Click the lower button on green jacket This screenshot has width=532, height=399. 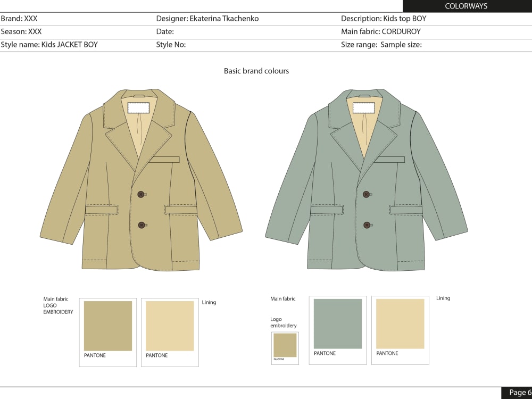[x=367, y=225]
